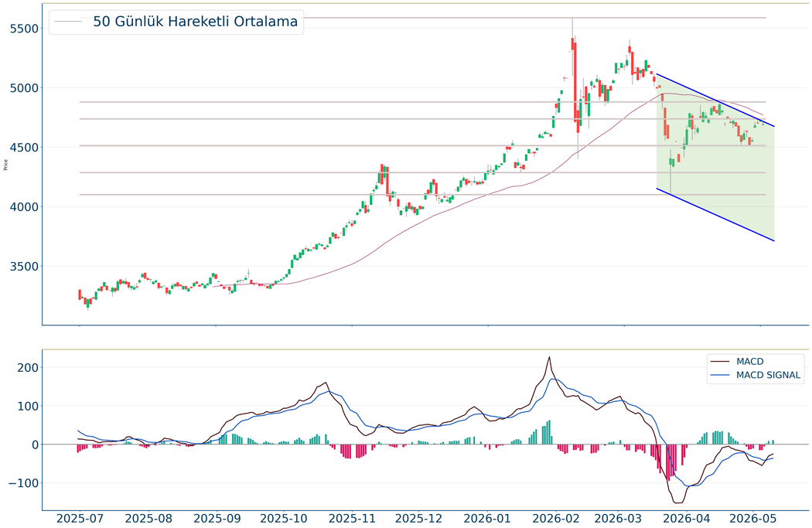Click the −100 MACD axis label
The height and width of the screenshot is (528, 812).
click(x=23, y=483)
